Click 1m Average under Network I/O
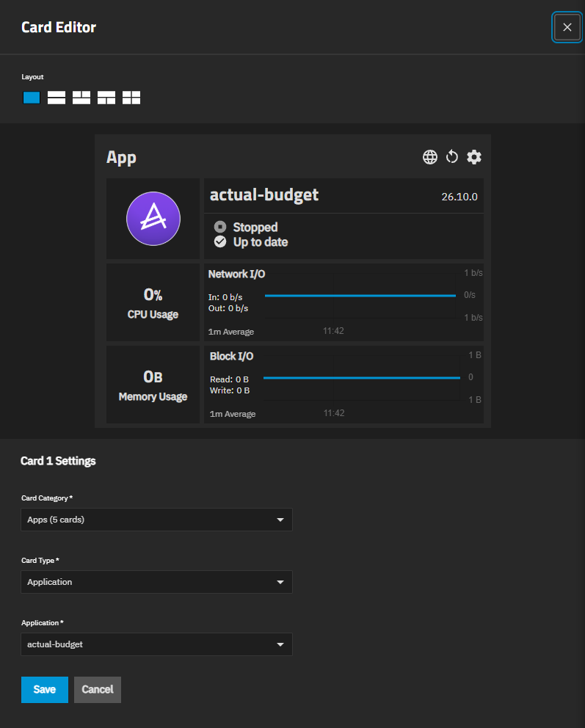Viewport: 585px width, 728px height. point(231,332)
